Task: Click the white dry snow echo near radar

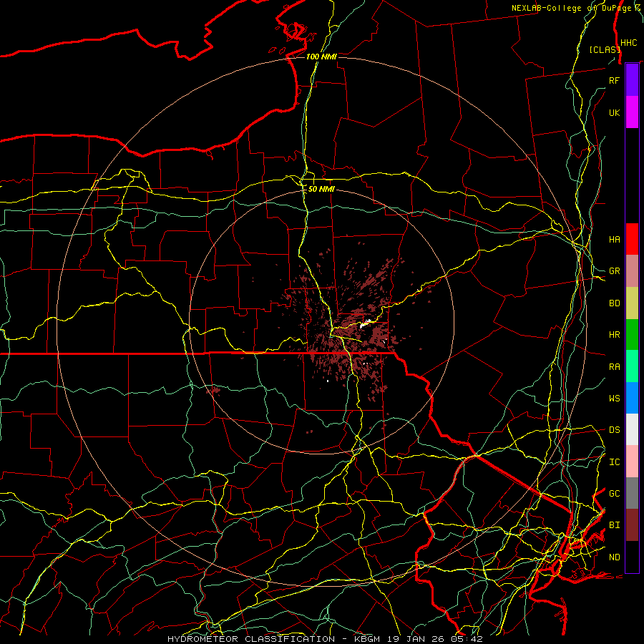Action: (x=366, y=323)
